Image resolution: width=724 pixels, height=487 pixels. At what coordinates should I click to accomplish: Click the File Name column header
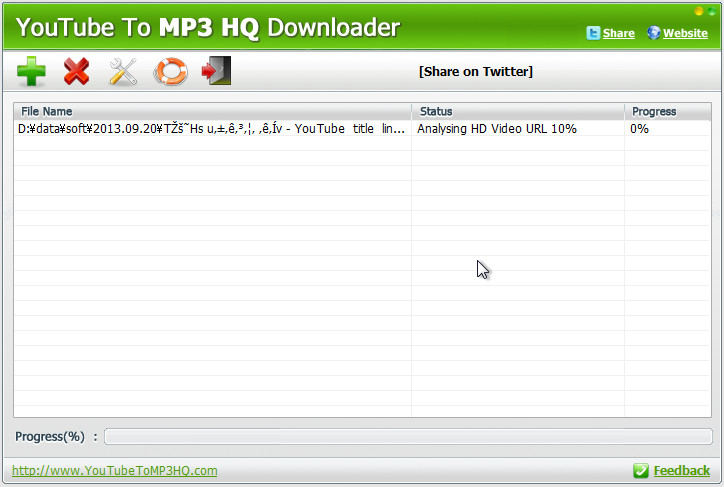coord(212,111)
